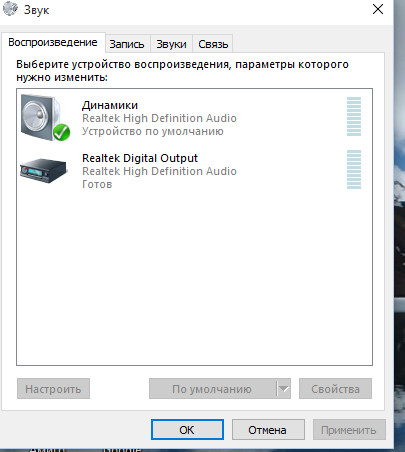Open the Звуки tab
The image size is (405, 452).
(171, 44)
